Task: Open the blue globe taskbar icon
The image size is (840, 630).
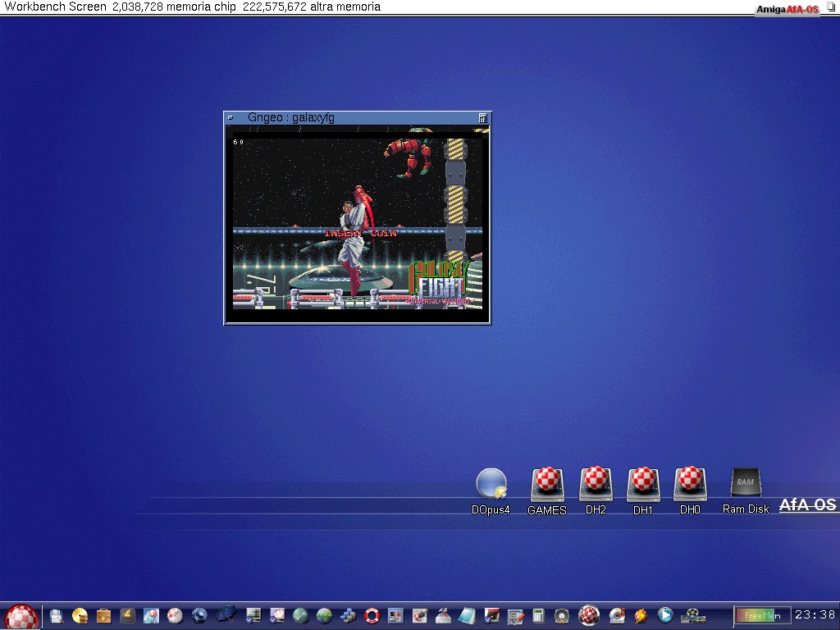Action: [x=200, y=615]
